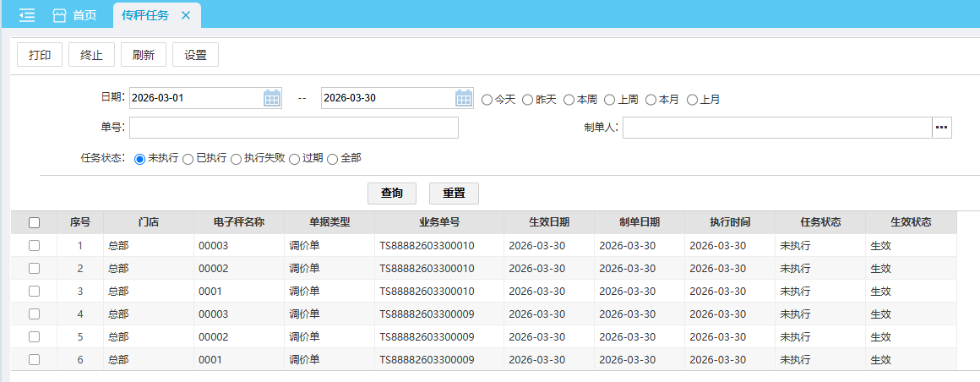Run search with 查询 button
The width and height of the screenshot is (980, 382).
(x=392, y=193)
